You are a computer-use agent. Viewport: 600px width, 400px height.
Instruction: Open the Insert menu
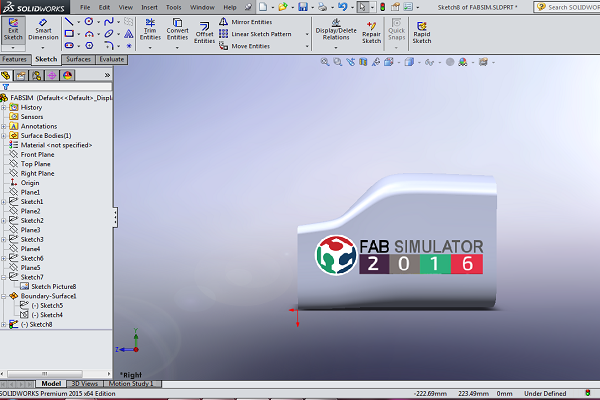tap(149, 7)
